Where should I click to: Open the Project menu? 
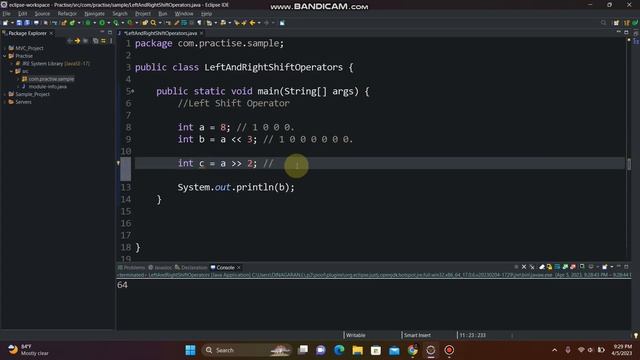tap(143, 13)
